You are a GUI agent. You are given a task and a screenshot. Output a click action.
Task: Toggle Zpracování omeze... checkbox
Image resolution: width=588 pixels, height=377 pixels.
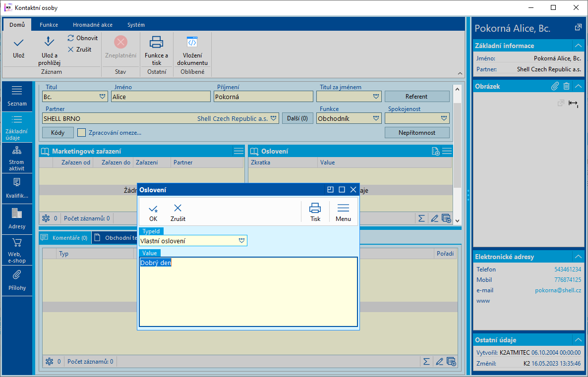click(81, 133)
